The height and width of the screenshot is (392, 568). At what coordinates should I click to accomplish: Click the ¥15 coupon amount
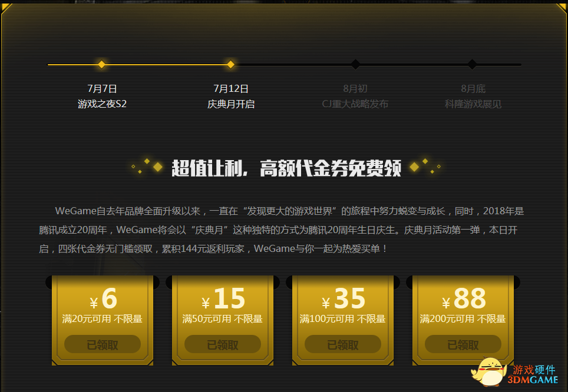point(223,298)
